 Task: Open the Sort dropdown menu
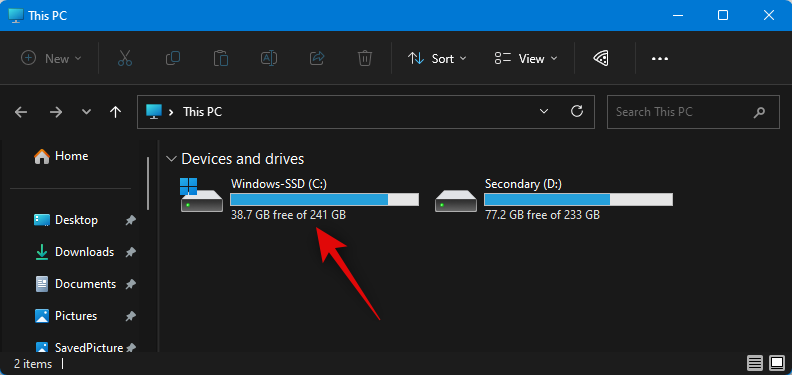click(x=437, y=59)
